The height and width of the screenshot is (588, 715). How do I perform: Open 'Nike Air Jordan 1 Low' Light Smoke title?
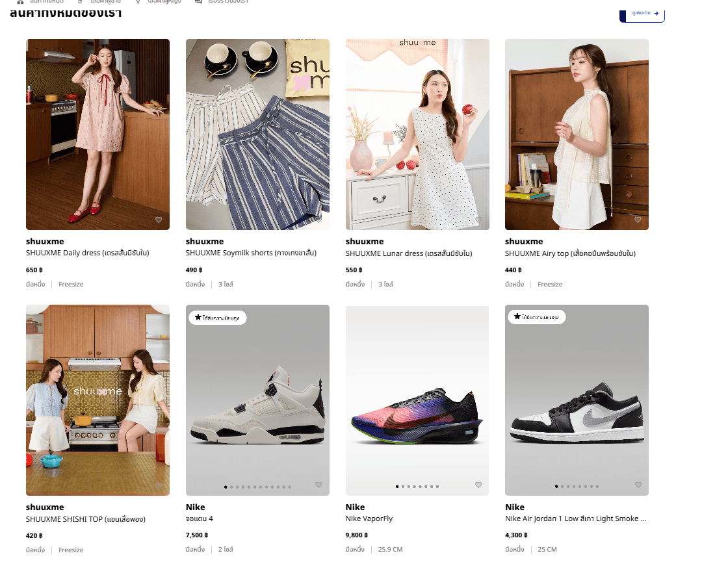point(575,518)
